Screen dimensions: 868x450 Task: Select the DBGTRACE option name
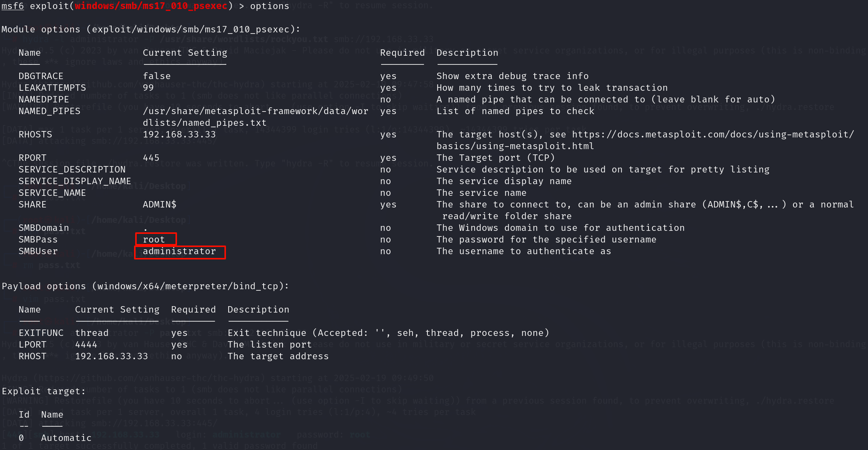point(41,76)
